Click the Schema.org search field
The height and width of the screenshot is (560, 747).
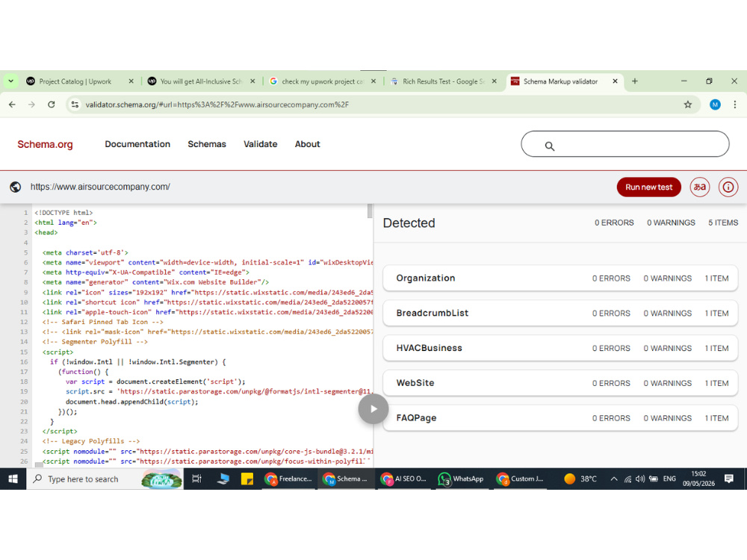pyautogui.click(x=625, y=144)
